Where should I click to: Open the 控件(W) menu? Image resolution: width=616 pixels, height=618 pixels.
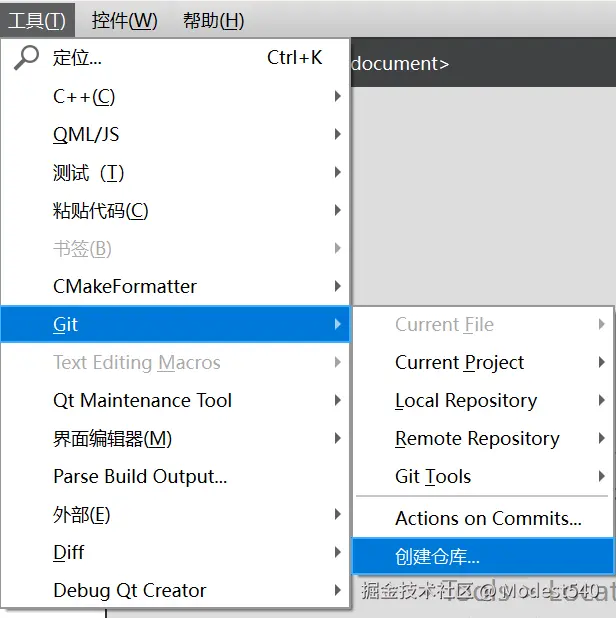124,20
